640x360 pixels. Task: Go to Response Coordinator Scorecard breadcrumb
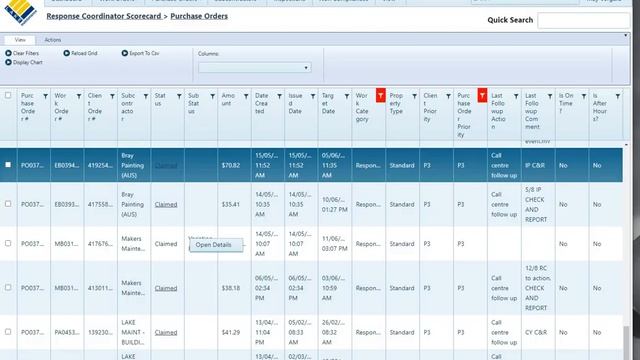coord(104,16)
